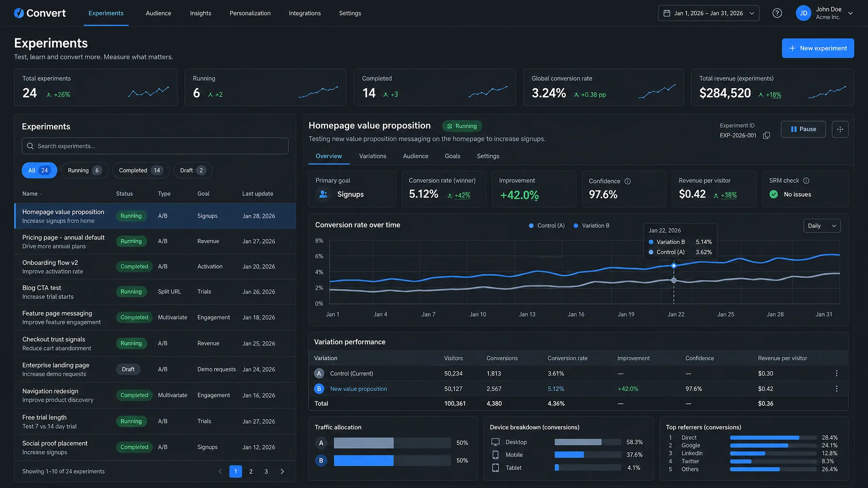Filter experiments by Completed 14

[141, 170]
